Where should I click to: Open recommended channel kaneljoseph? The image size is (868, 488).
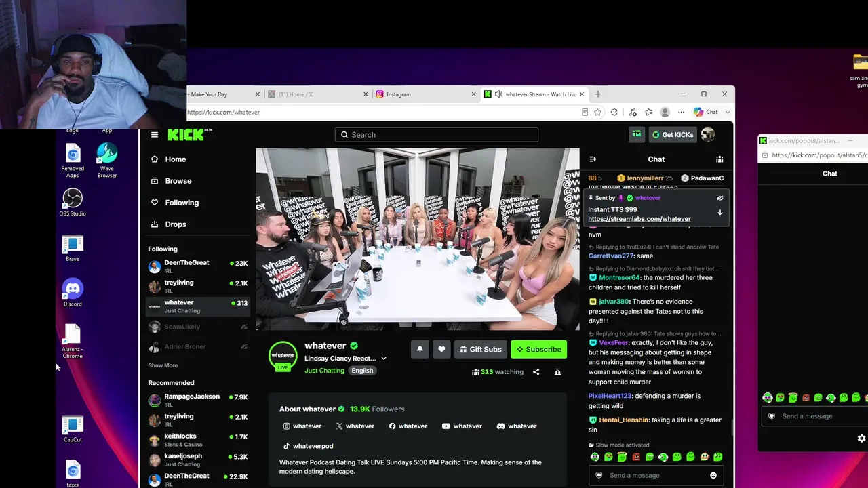tap(198, 460)
